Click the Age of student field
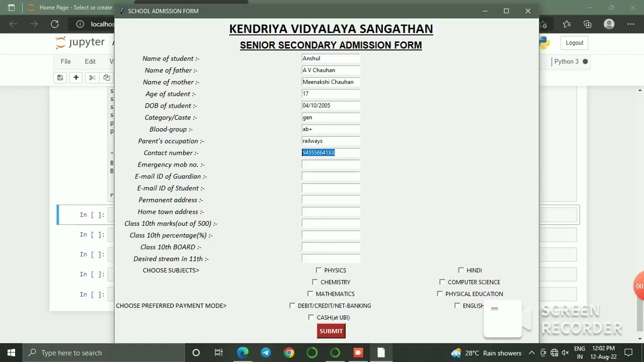The width and height of the screenshot is (644, 362). tap(331, 94)
